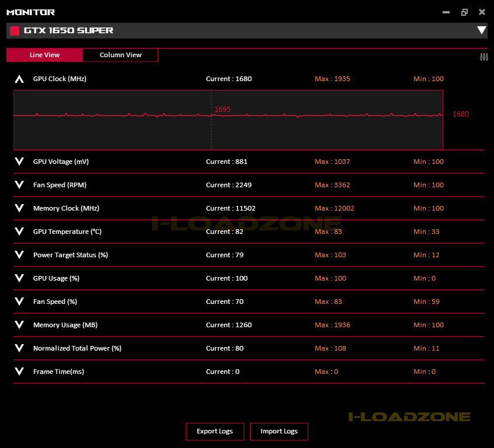Click the GPU Clock (MHz) label

[x=60, y=79]
